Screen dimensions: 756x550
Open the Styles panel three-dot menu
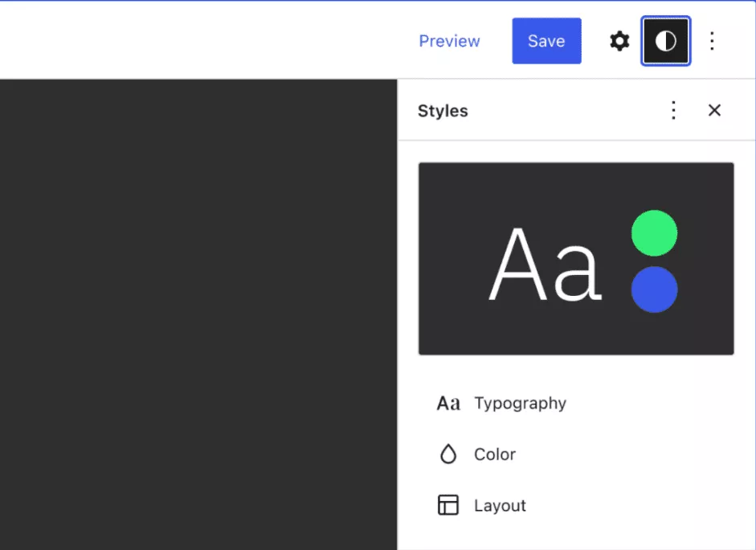(673, 110)
